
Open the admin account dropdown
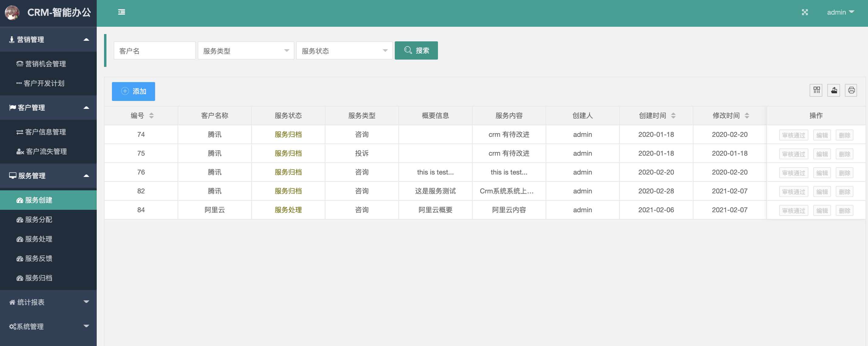click(x=840, y=12)
